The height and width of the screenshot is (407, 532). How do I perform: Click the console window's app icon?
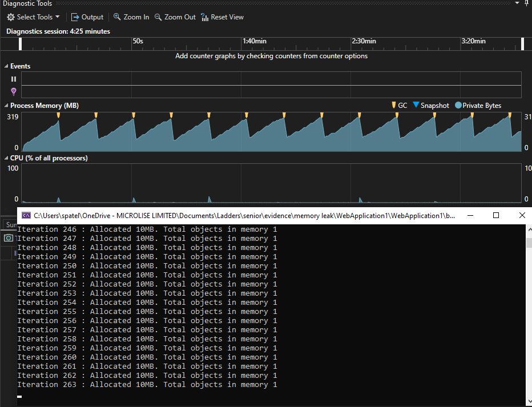click(26, 216)
